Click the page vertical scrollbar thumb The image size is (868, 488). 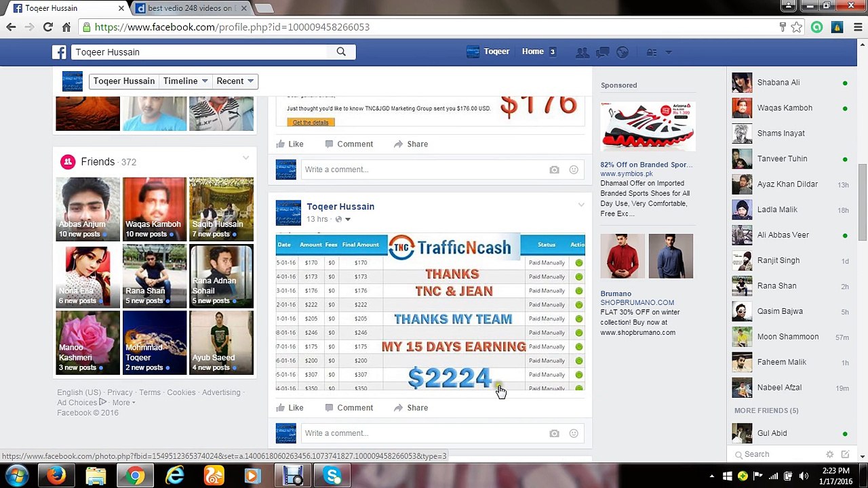863,202
